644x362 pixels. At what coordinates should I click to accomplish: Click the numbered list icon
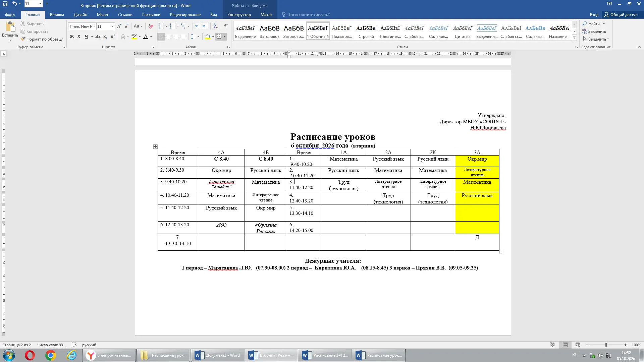172,26
